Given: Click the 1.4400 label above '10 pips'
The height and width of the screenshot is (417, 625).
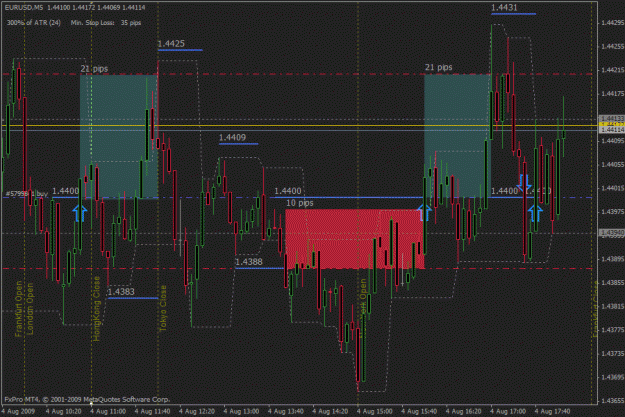Looking at the screenshot, I should [288, 191].
